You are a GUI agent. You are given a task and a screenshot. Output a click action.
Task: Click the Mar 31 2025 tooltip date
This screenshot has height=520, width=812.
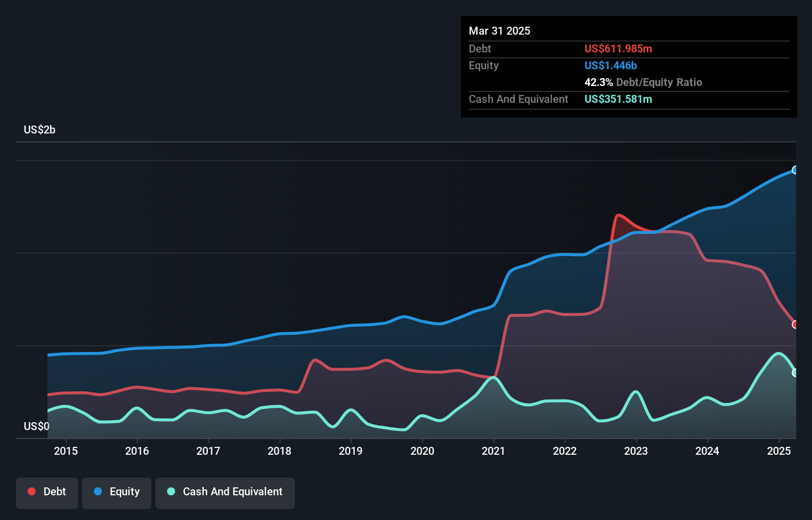pos(499,31)
